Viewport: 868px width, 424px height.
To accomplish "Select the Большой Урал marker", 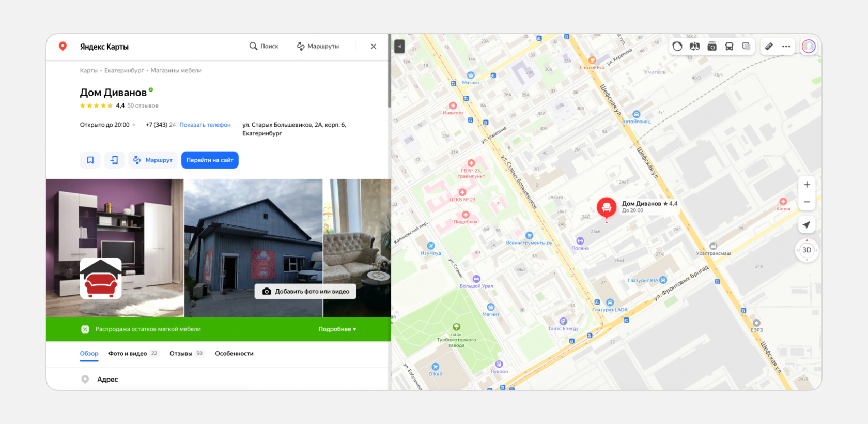I will pyautogui.click(x=476, y=279).
